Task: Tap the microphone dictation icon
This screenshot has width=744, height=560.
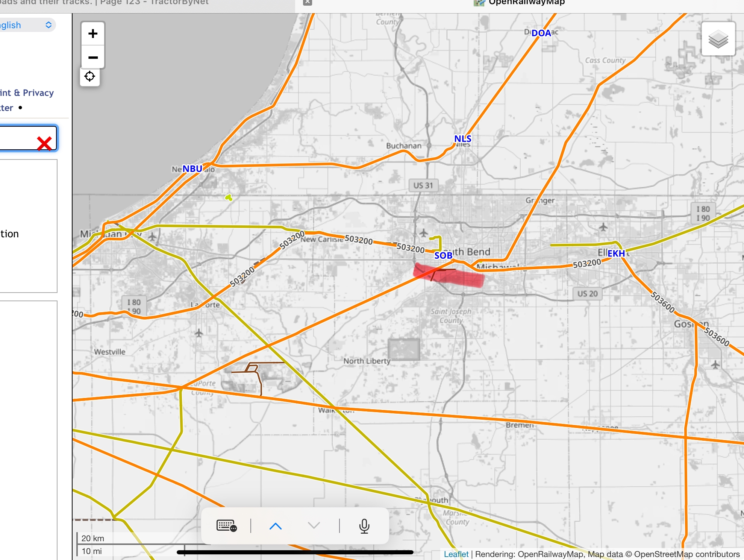Action: 364,525
